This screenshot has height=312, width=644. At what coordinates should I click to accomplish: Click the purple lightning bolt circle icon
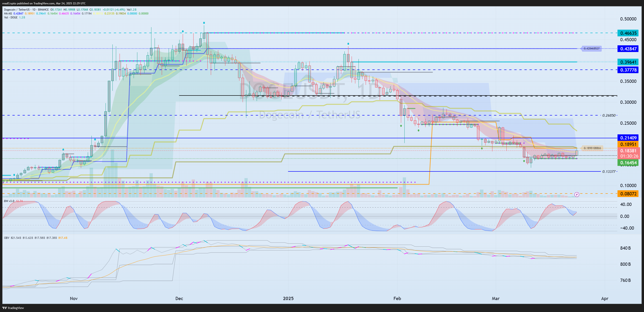[577, 194]
